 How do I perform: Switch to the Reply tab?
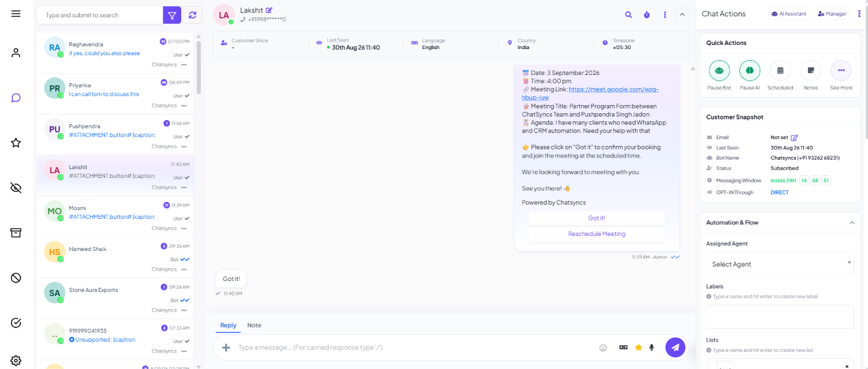(228, 325)
